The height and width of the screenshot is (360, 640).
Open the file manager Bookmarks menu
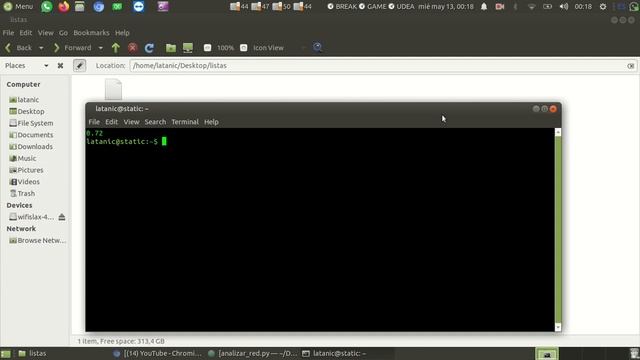[91, 33]
